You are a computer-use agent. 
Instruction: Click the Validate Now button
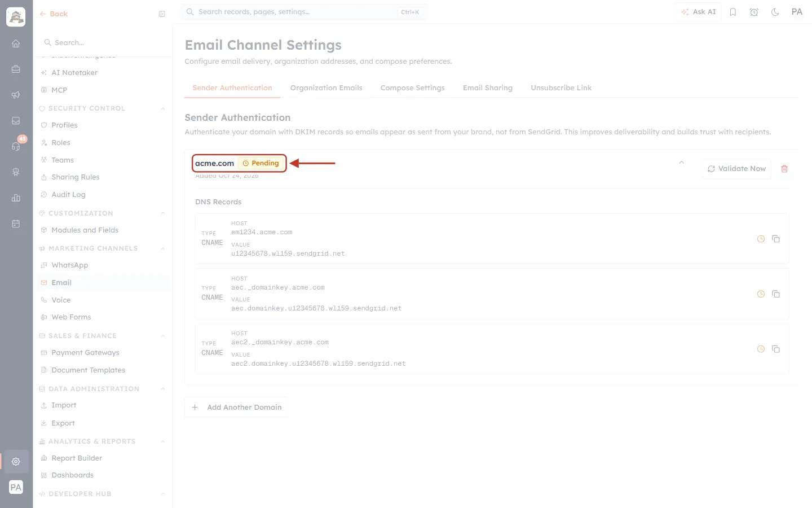tap(736, 169)
